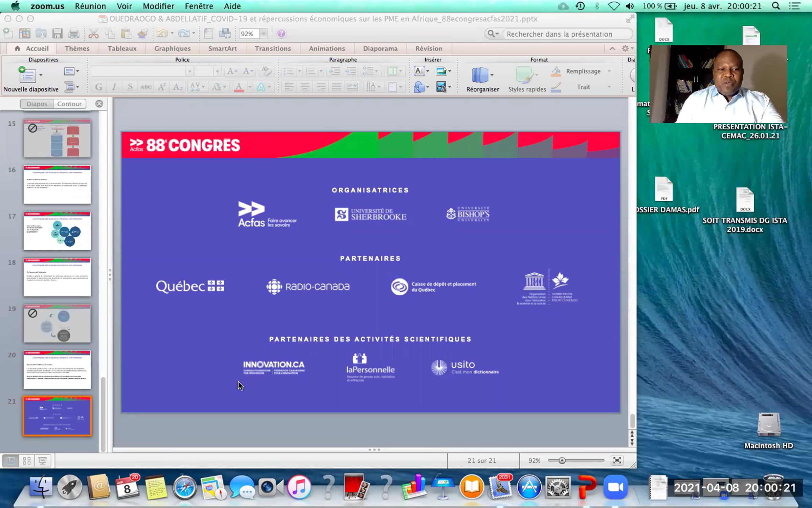Click the Undo arrow icon
This screenshot has height=508, width=812.
(162, 34)
